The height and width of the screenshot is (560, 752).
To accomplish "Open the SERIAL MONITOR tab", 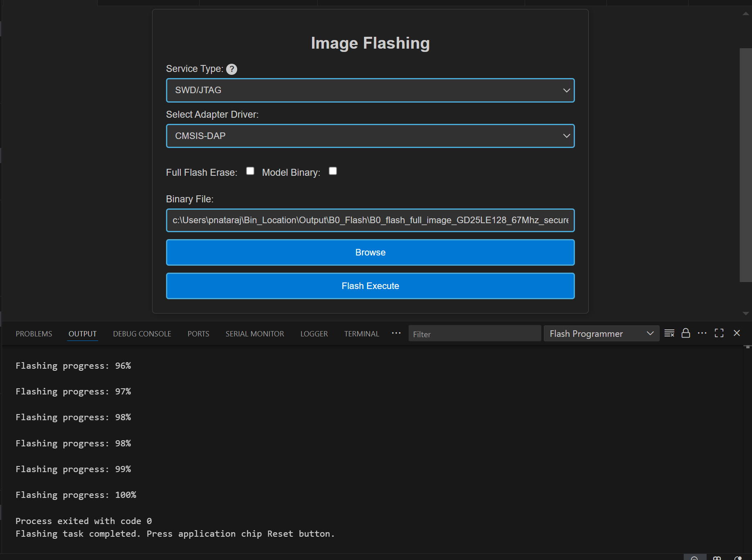I will (x=255, y=334).
